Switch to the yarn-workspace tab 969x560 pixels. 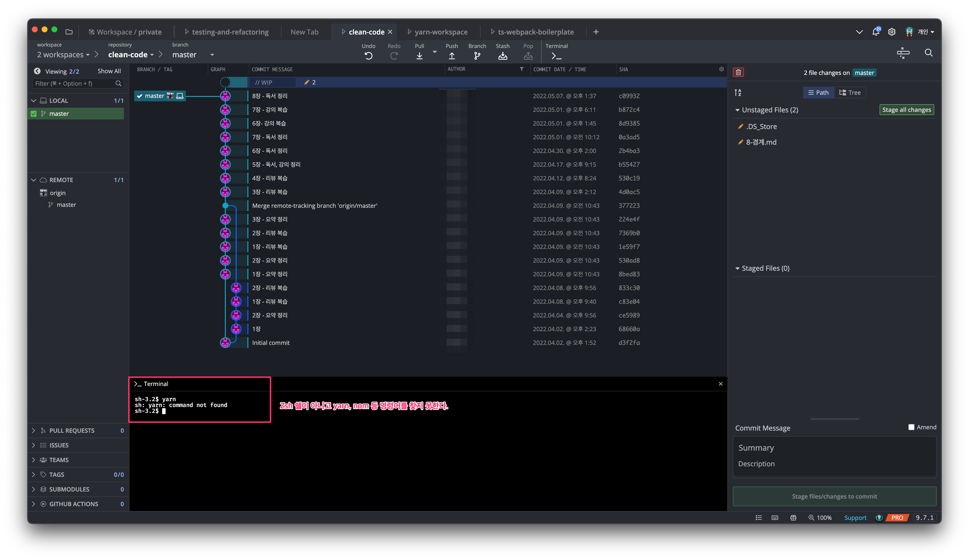click(x=441, y=32)
